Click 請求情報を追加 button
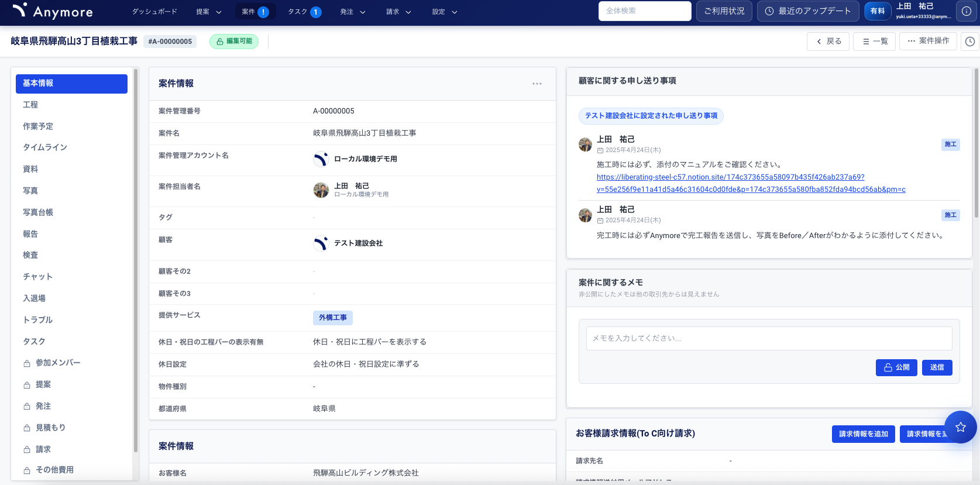980x485 pixels. click(864, 434)
